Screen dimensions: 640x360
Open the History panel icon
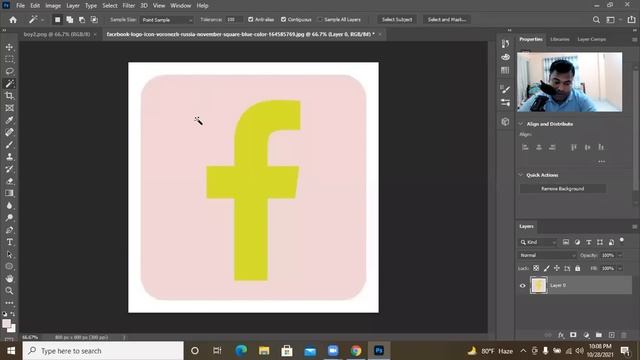(x=505, y=44)
